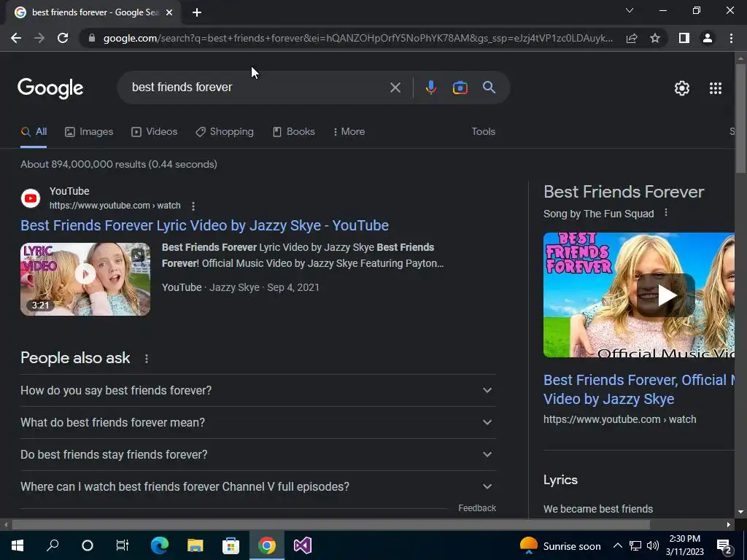Open a new browser tab
The image size is (747, 560).
[197, 12]
